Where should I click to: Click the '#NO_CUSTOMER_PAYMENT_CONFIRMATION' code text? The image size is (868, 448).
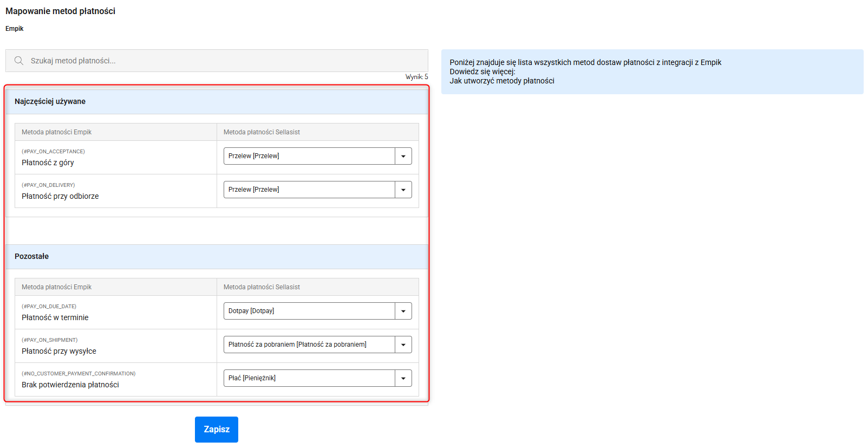[79, 374]
